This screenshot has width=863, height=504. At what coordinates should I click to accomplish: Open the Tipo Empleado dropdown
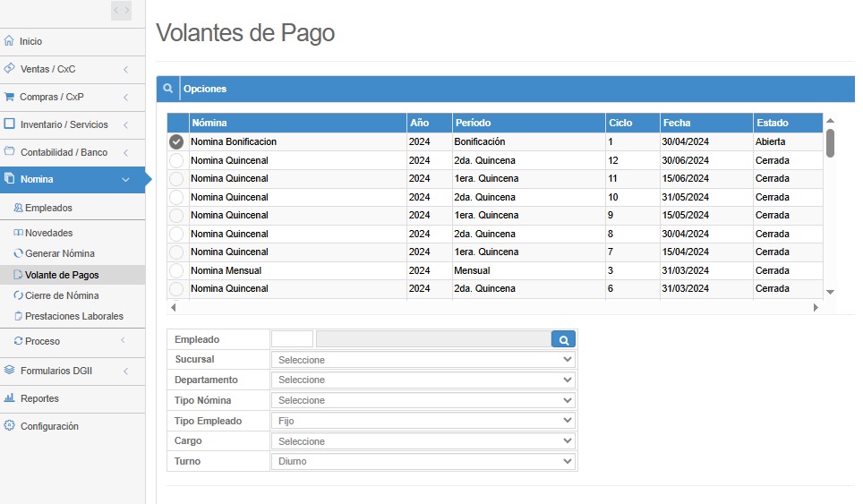423,421
